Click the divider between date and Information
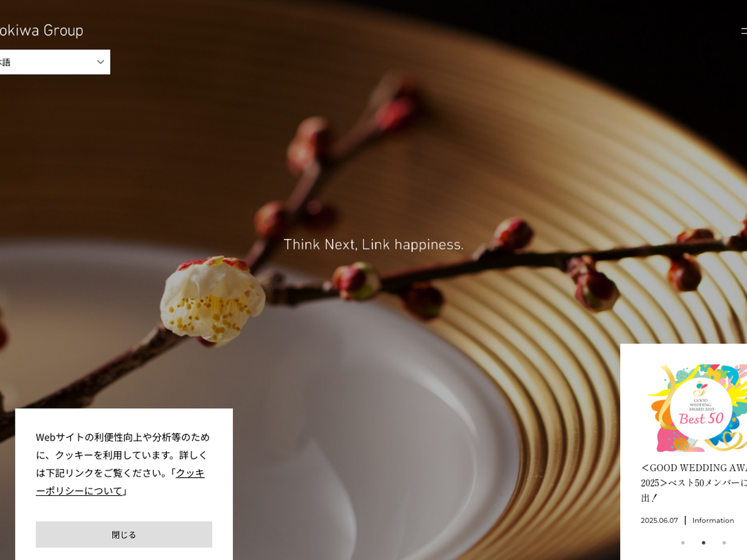This screenshot has height=560, width=747. [x=685, y=520]
